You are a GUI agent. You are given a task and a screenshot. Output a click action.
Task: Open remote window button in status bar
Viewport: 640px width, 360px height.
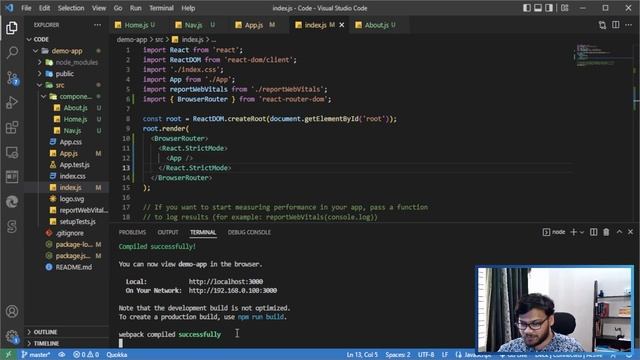[8, 354]
